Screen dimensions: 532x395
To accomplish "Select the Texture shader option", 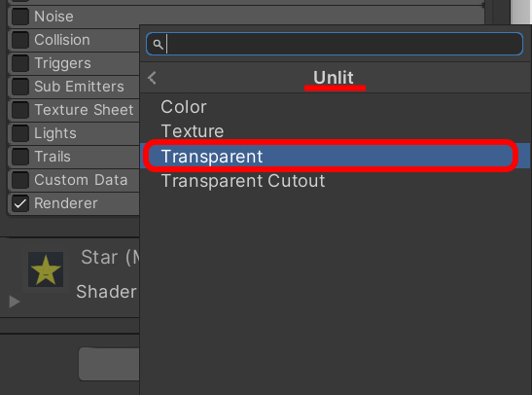I will [x=193, y=131].
